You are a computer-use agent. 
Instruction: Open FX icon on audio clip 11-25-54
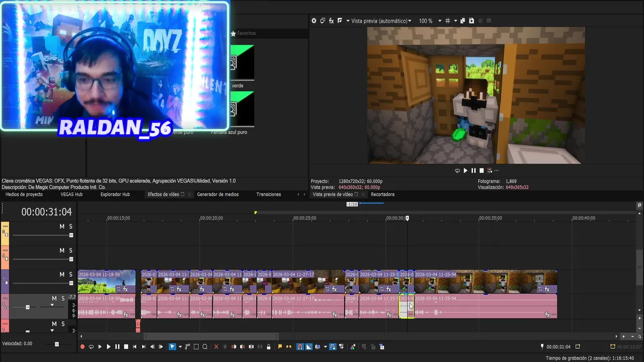(x=547, y=315)
